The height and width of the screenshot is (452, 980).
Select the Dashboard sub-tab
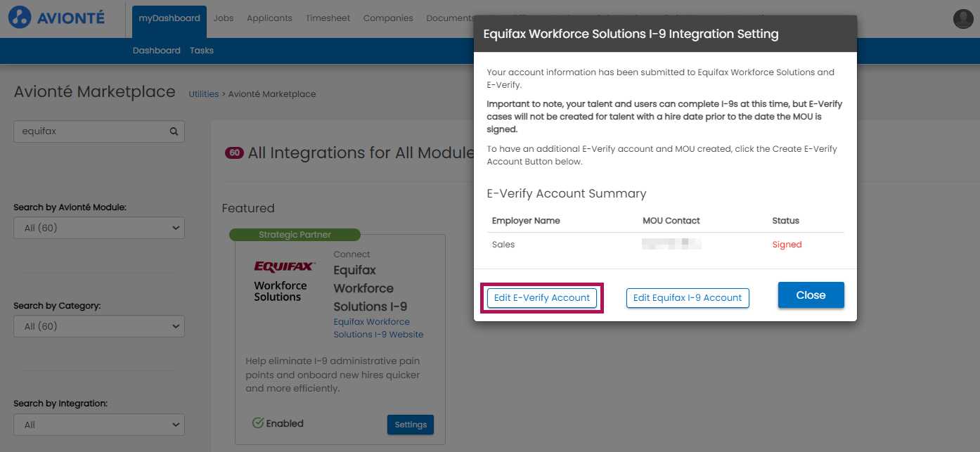[x=156, y=51]
